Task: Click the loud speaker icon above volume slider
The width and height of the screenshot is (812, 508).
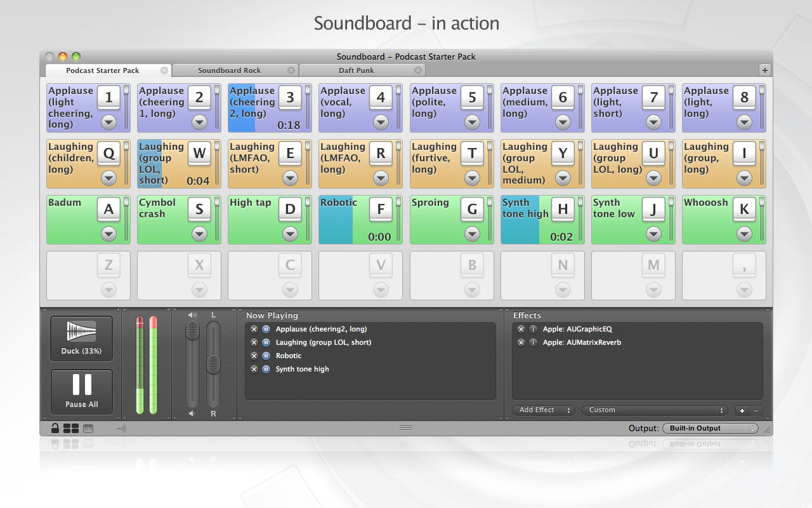Action: point(192,315)
